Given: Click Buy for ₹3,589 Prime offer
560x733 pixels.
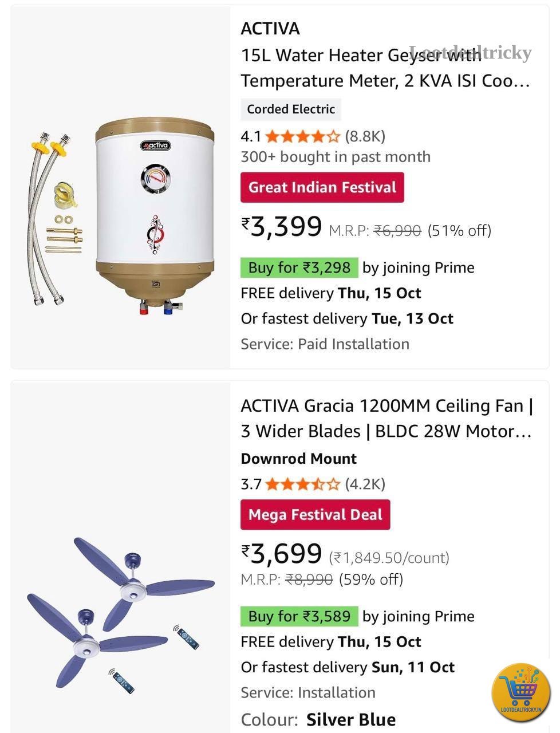Looking at the screenshot, I should (299, 616).
